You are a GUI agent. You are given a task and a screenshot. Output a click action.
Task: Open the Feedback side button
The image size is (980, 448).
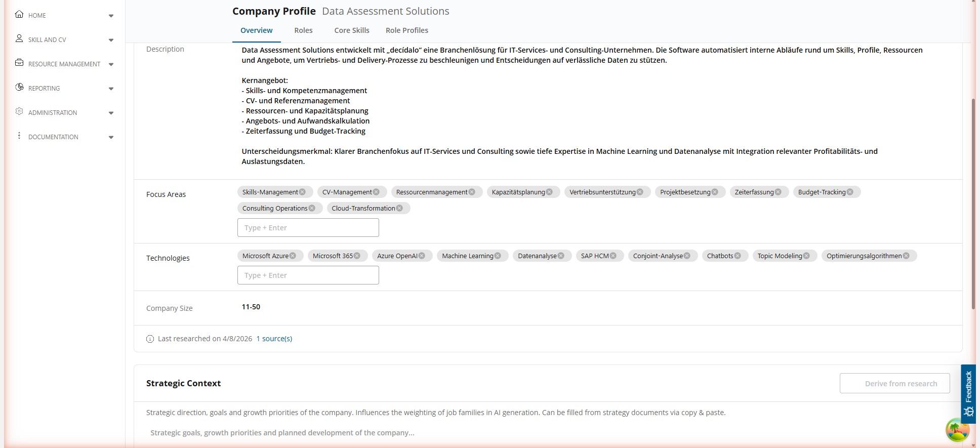(968, 394)
